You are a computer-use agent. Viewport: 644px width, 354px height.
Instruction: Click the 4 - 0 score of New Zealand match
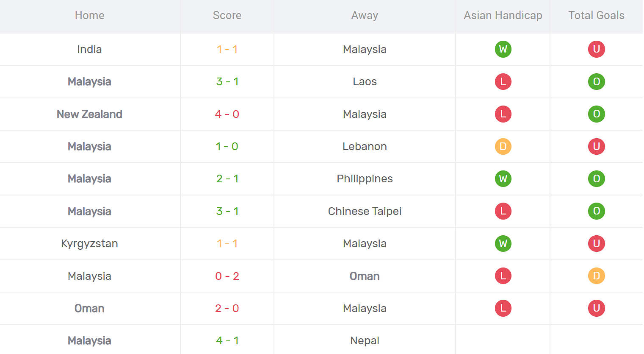227,114
